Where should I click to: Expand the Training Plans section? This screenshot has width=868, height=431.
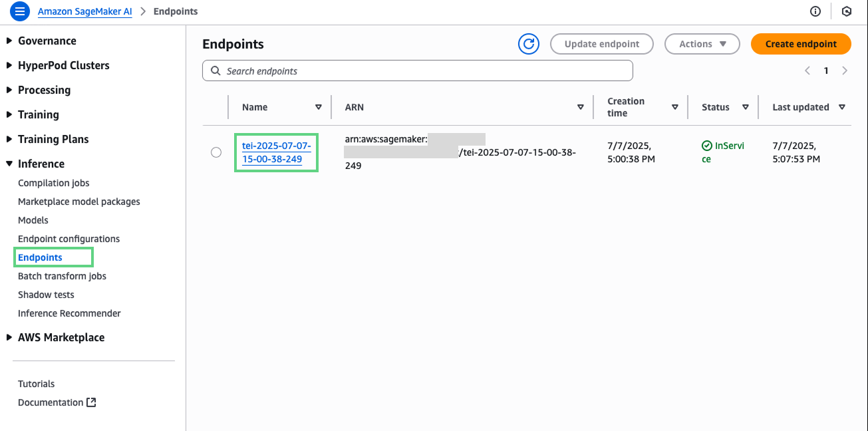point(9,139)
